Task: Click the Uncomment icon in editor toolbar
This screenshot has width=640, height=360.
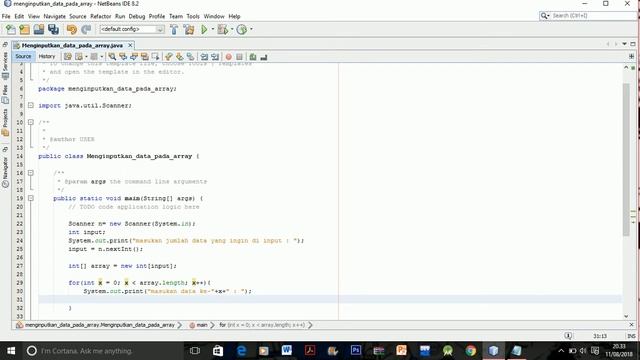Action: coord(264,57)
